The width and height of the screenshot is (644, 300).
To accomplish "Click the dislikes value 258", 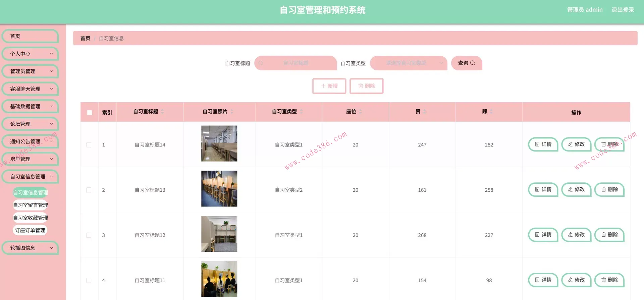I will (489, 190).
